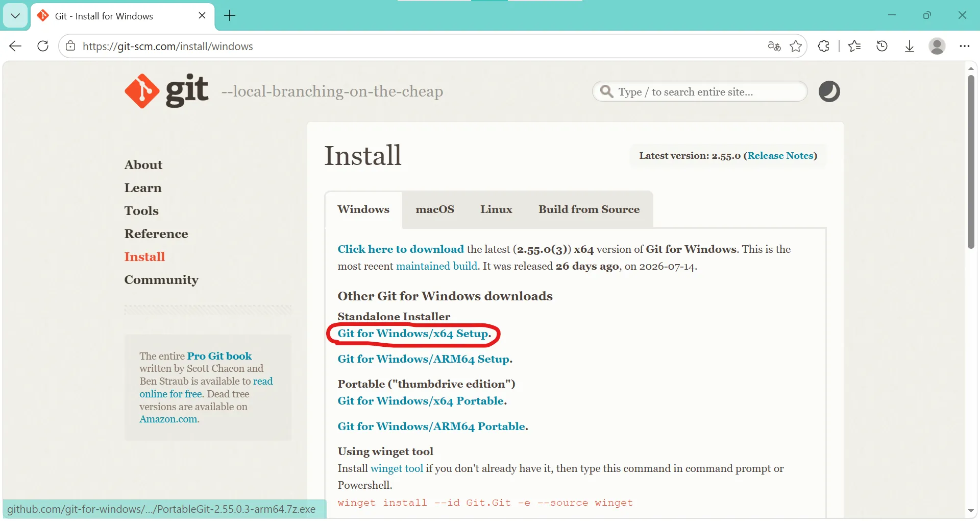Viewport: 980px width, 521px height.
Task: View site information lock icon
Action: [70, 46]
